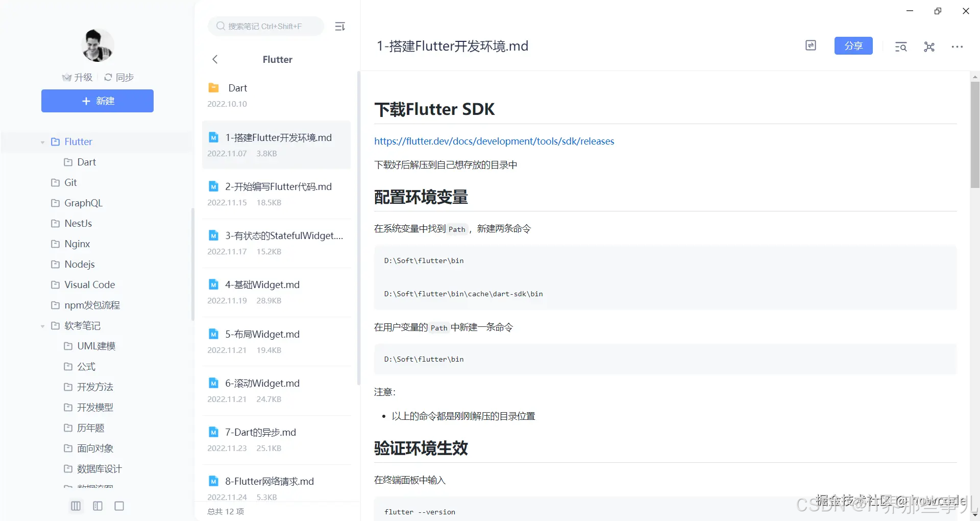Viewport: 980px width, 521px height.
Task: Toggle the preview/edit mode icon
Action: pos(811,45)
